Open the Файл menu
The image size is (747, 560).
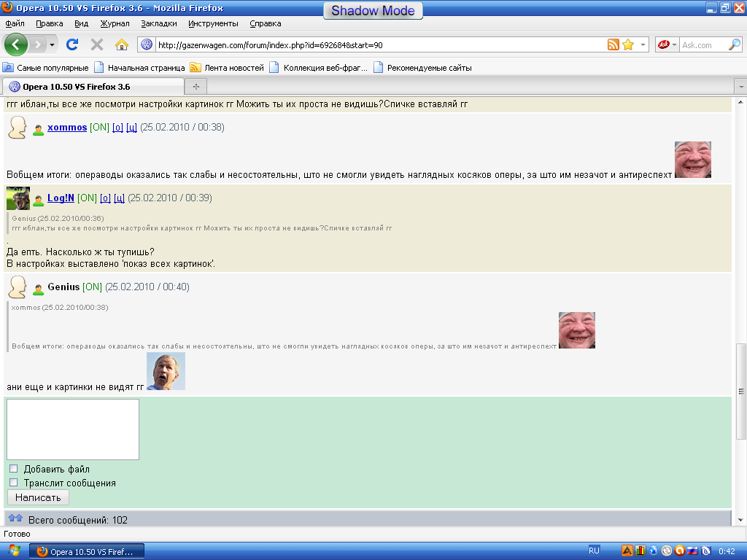(x=15, y=23)
